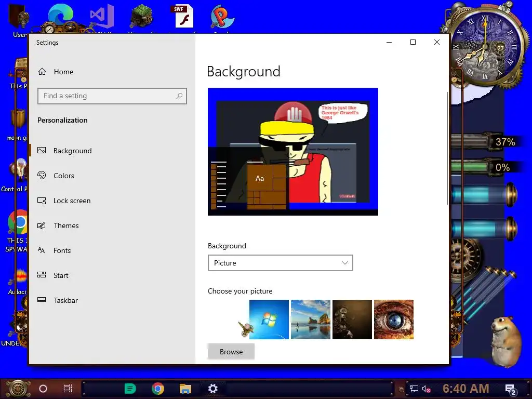532x399 pixels.
Task: Select the SWF Flash file desktop icon
Action: point(183,17)
